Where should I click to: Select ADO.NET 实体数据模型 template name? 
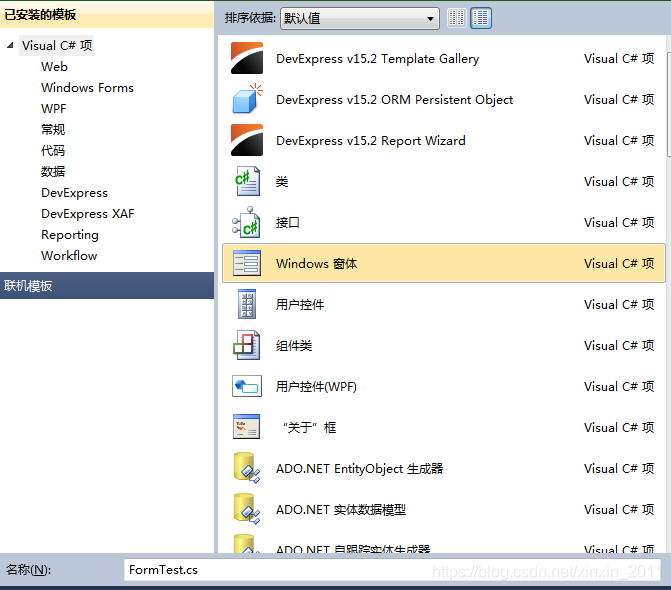341,510
